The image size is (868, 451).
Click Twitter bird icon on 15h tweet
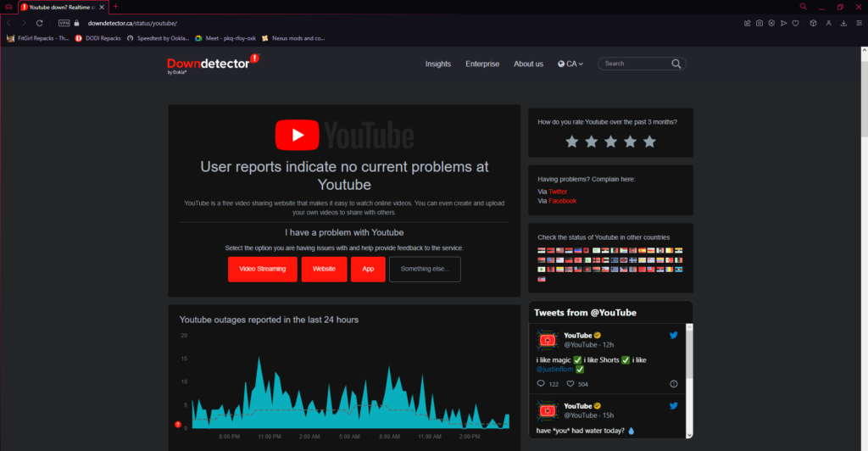tap(674, 405)
